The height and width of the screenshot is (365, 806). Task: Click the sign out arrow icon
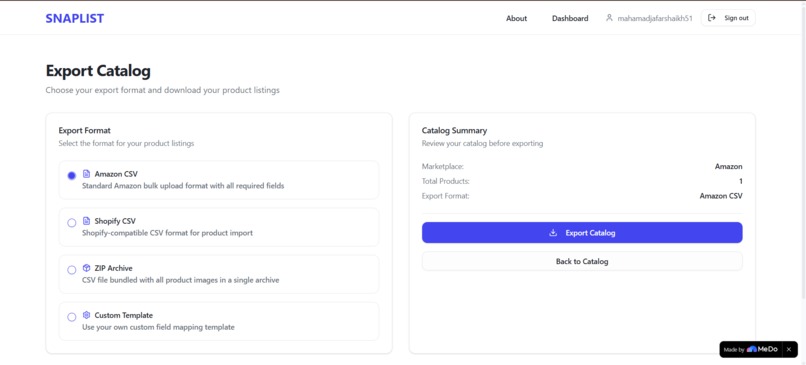pyautogui.click(x=712, y=18)
